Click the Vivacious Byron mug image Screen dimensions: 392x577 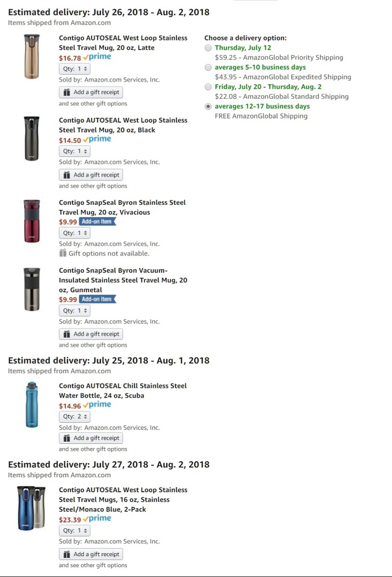tap(31, 221)
